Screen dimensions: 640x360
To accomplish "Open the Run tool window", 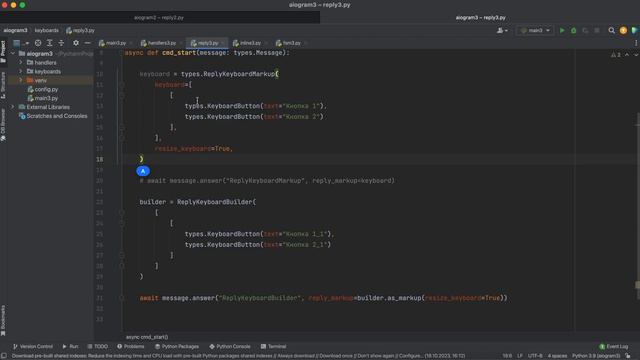I will 70,347.
